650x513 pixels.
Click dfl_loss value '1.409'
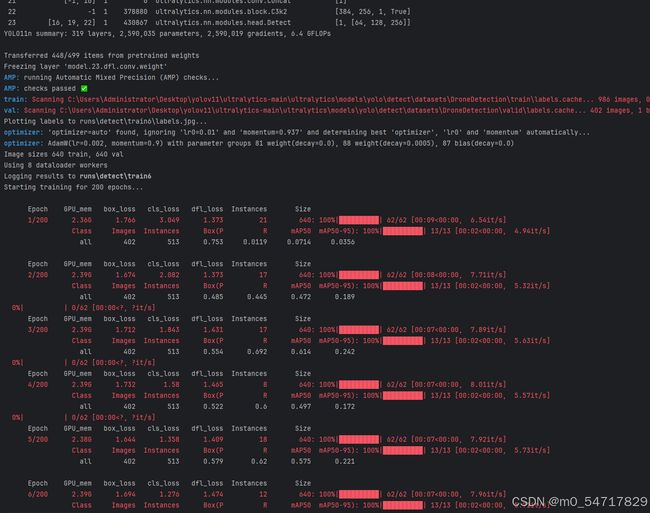click(x=213, y=439)
